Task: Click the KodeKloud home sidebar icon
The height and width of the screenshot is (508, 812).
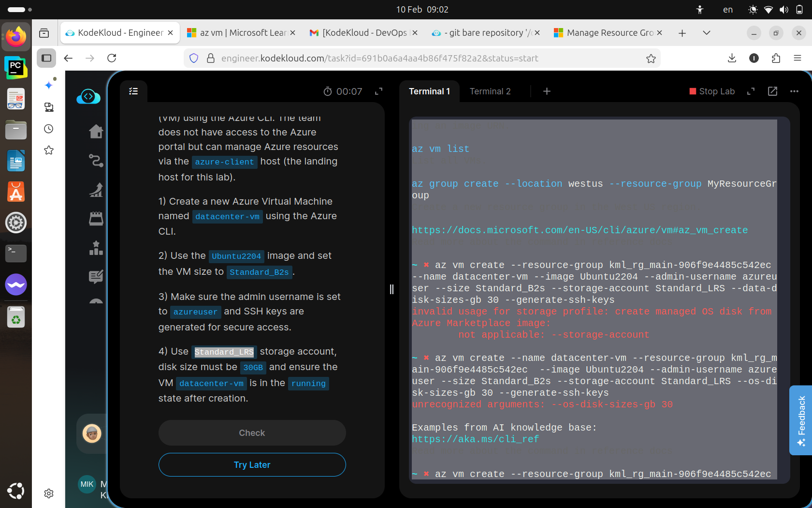Action: [96, 131]
